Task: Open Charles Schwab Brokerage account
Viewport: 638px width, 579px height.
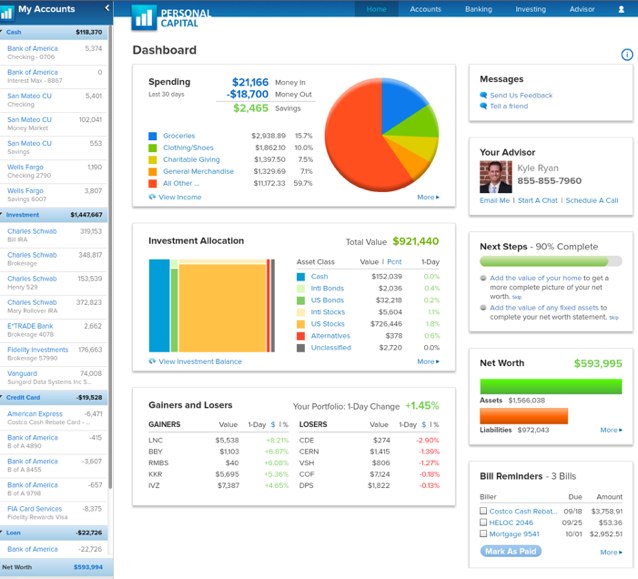Action: [53, 259]
